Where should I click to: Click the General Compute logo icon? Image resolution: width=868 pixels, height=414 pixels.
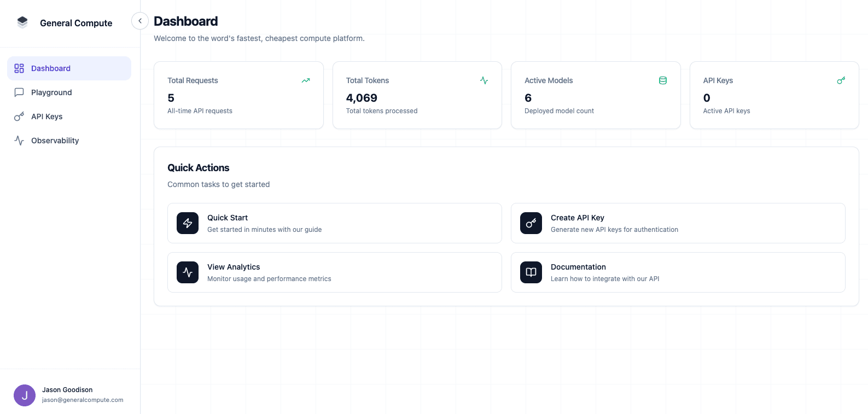click(x=22, y=22)
